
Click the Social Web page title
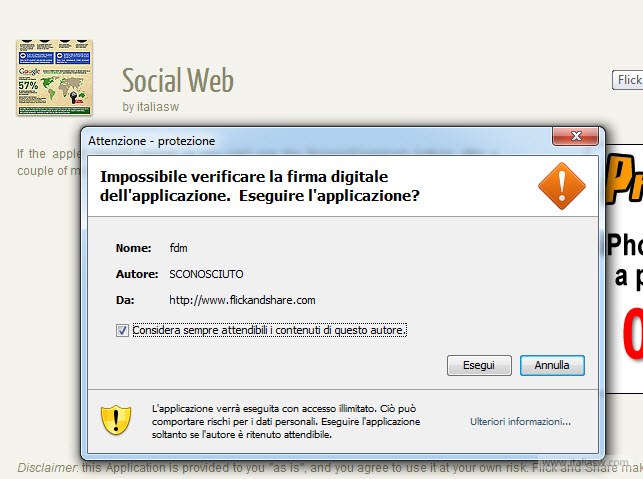(x=178, y=80)
